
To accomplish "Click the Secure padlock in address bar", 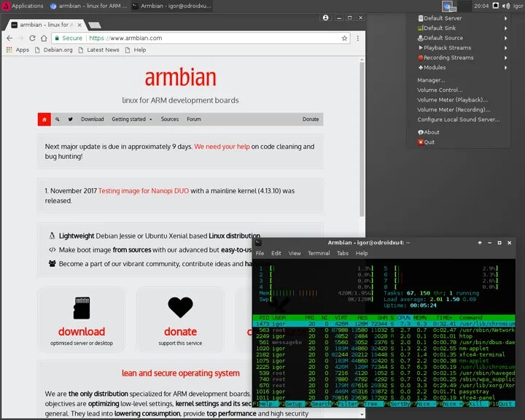I will click(x=57, y=38).
